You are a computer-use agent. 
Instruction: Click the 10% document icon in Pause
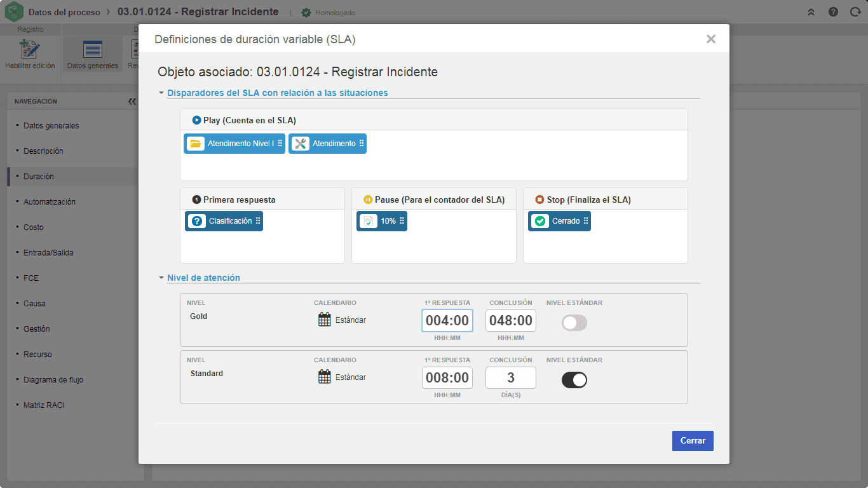click(369, 221)
